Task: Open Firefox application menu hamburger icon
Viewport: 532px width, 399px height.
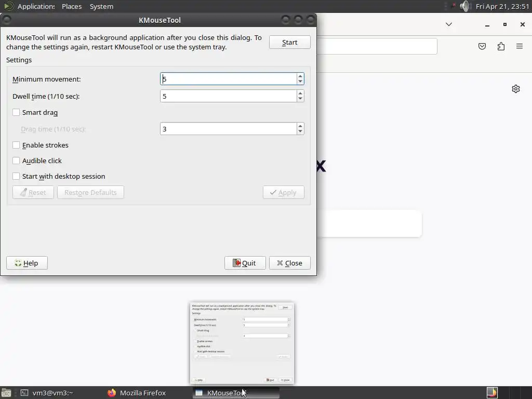Action: pos(520,46)
